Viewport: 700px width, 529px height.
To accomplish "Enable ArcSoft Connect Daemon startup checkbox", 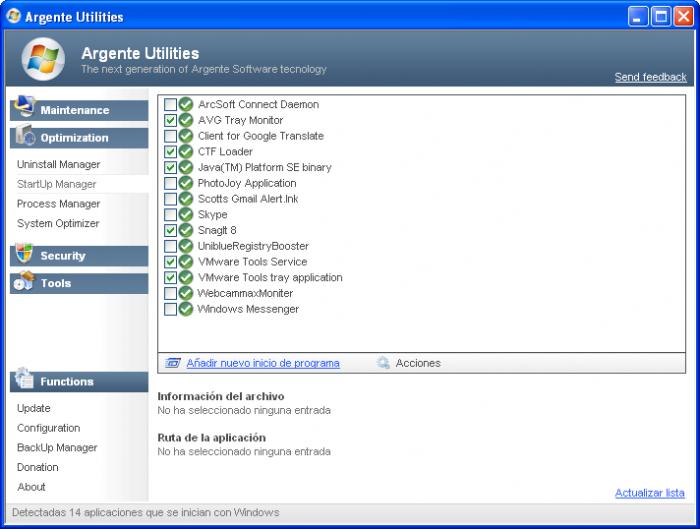I will click(170, 104).
